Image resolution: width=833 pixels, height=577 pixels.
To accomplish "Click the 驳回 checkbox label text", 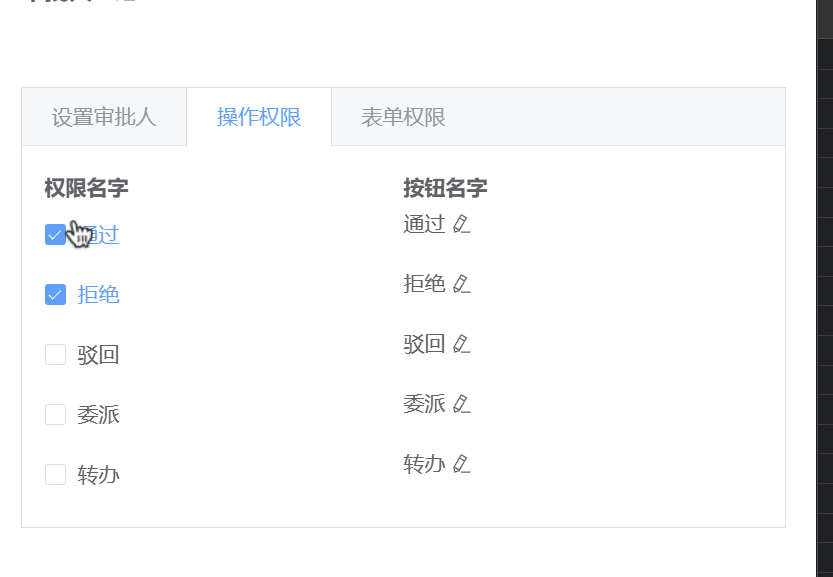I will [x=98, y=355].
